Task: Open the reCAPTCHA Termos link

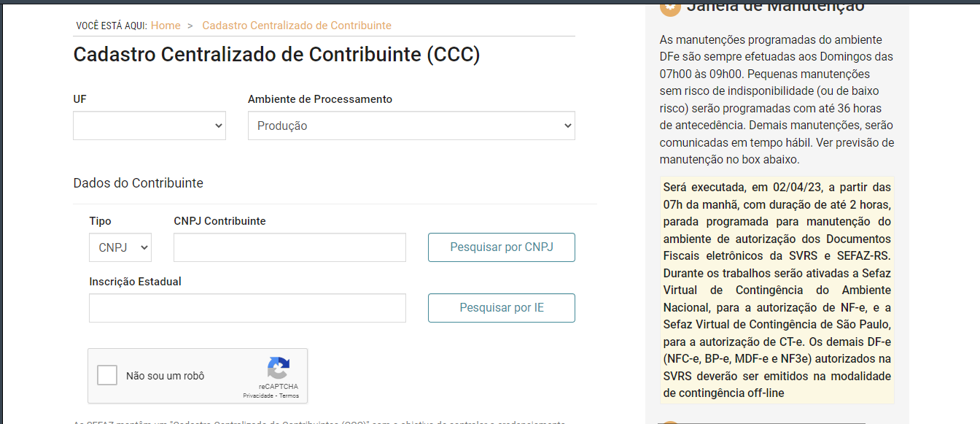Action: point(289,396)
